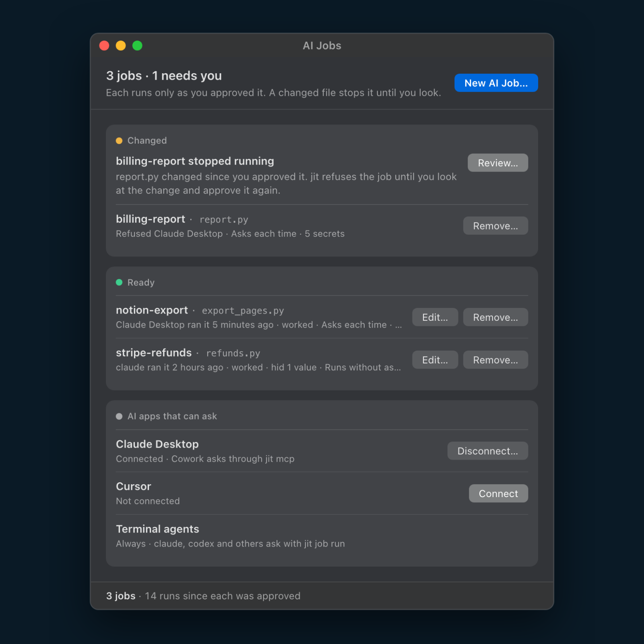
Task: Select the Claude Desktop app name
Action: 157,444
